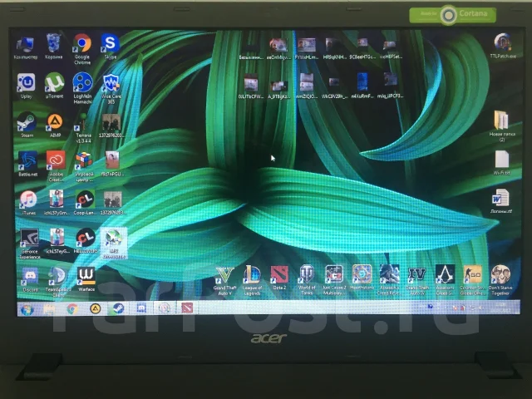
Task: Select the Безымянн... image file thumbnail
Action: coord(251,50)
